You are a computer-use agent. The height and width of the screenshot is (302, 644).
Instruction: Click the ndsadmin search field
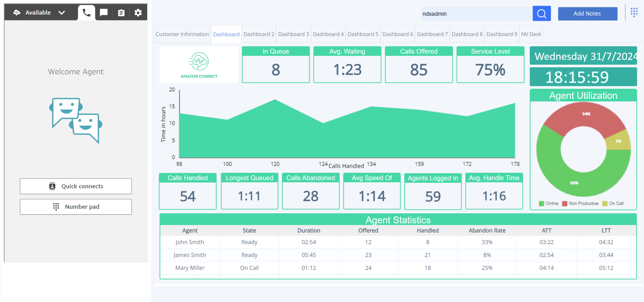pyautogui.click(x=475, y=14)
